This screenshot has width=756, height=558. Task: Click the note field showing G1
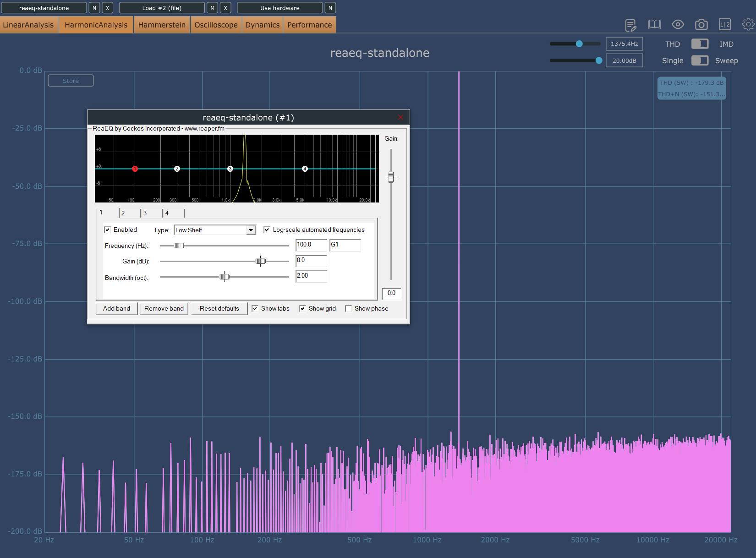pos(345,245)
